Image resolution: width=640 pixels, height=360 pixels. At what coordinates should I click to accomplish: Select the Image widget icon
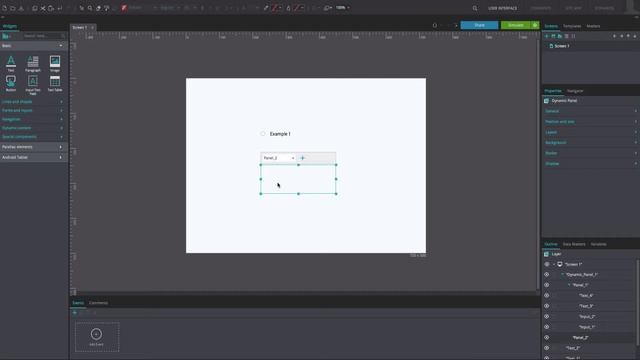point(55,63)
